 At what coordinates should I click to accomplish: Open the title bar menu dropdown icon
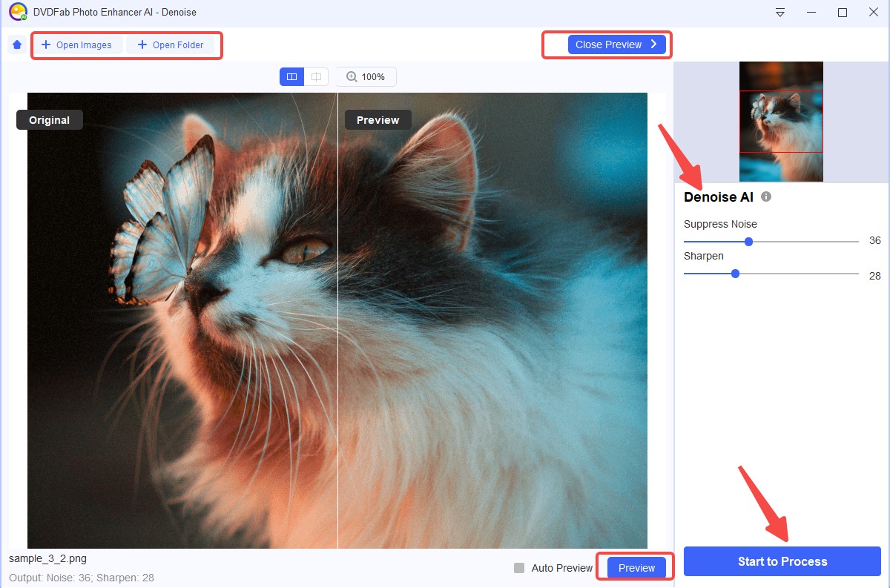(780, 13)
